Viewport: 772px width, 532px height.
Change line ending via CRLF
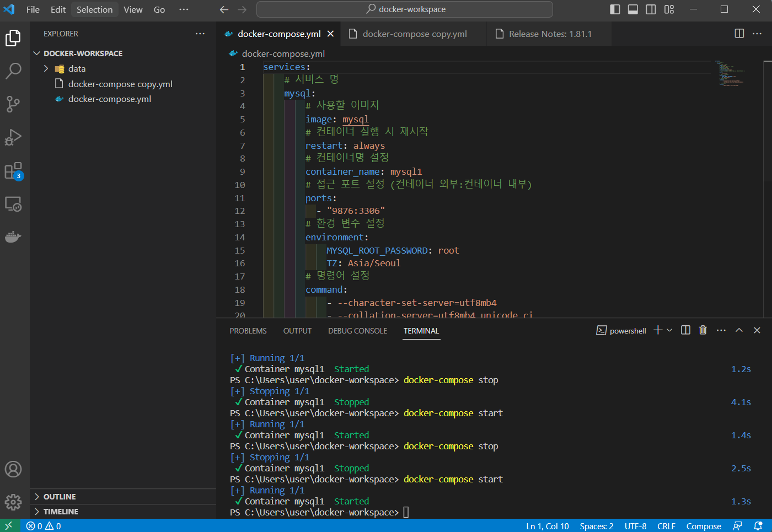click(x=666, y=526)
